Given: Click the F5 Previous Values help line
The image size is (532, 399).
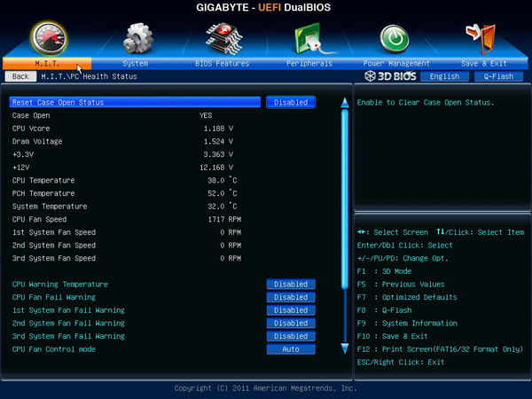Looking at the screenshot, I should point(401,284).
